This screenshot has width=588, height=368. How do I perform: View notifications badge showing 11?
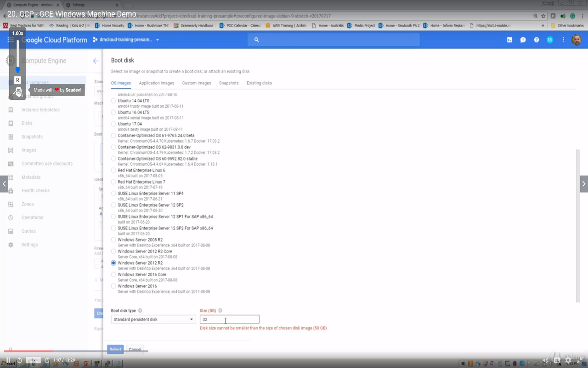[550, 40]
